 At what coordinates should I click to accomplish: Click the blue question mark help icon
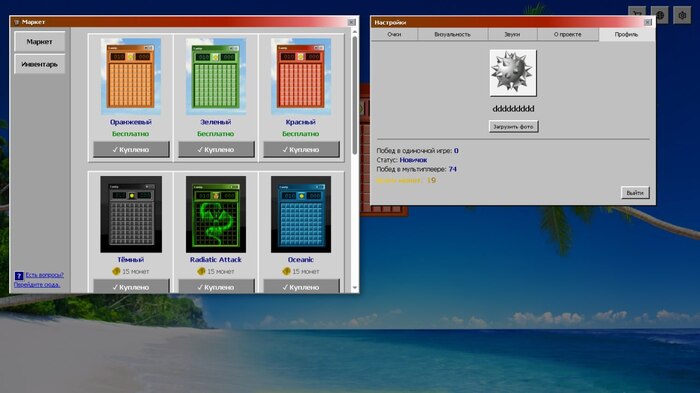point(19,276)
